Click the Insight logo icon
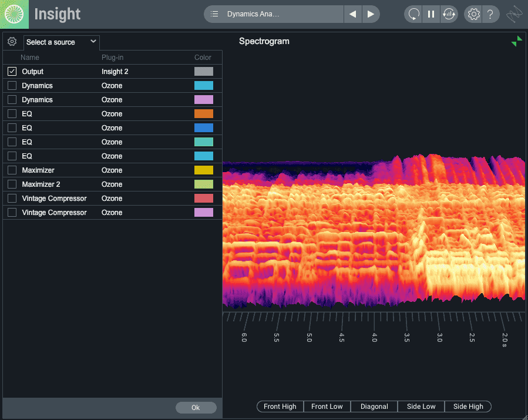Image resolution: width=528 pixels, height=420 pixels. point(14,14)
